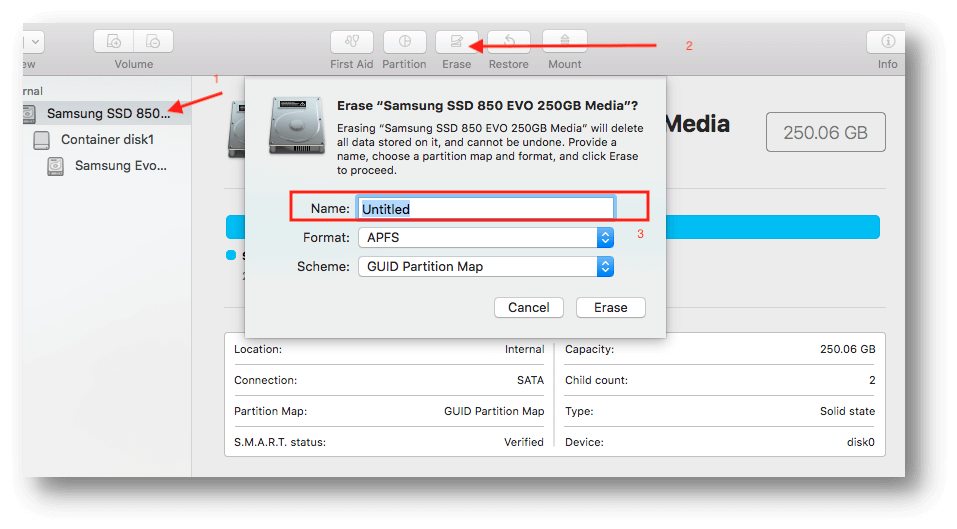The width and height of the screenshot is (957, 529).
Task: Select Samsung SSD 850 disk in sidebar
Action: tap(107, 113)
